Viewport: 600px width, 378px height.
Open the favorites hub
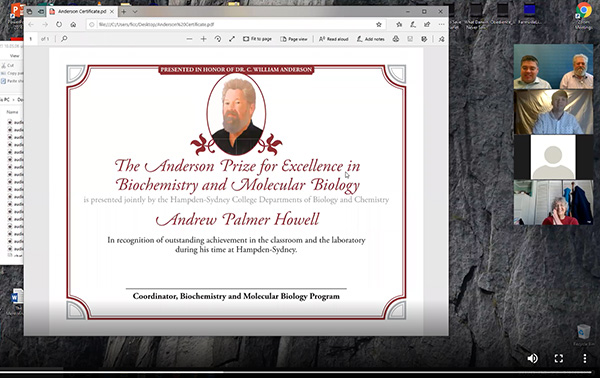(399, 24)
